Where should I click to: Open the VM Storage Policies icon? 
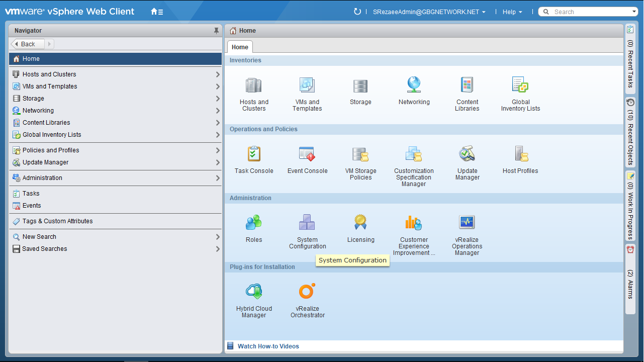pyautogui.click(x=360, y=154)
